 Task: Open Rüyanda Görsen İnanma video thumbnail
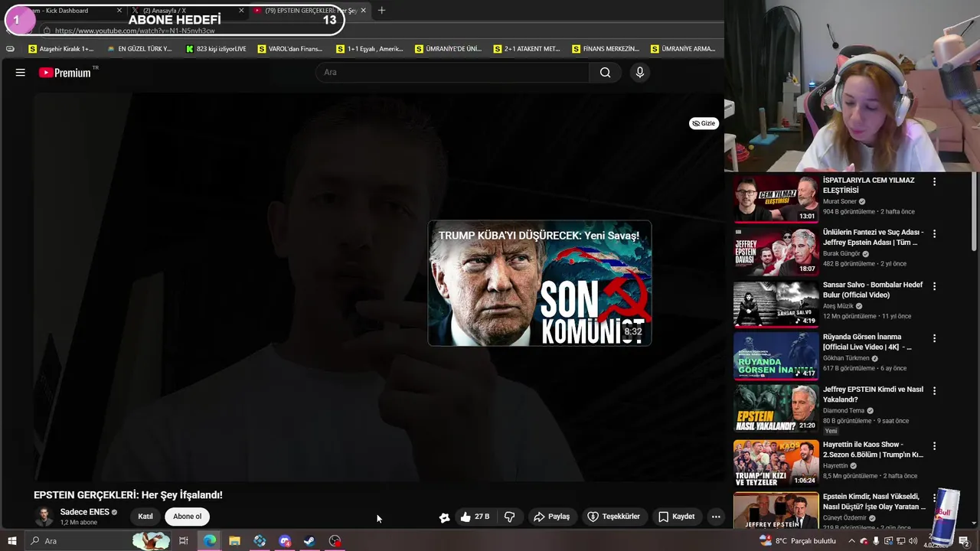(776, 356)
